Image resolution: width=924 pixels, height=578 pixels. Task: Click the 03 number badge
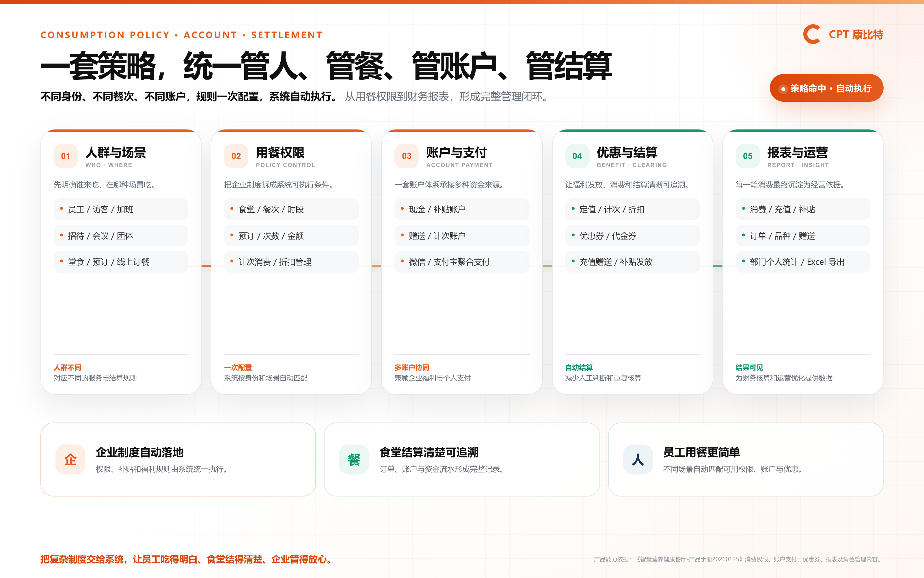click(x=407, y=156)
